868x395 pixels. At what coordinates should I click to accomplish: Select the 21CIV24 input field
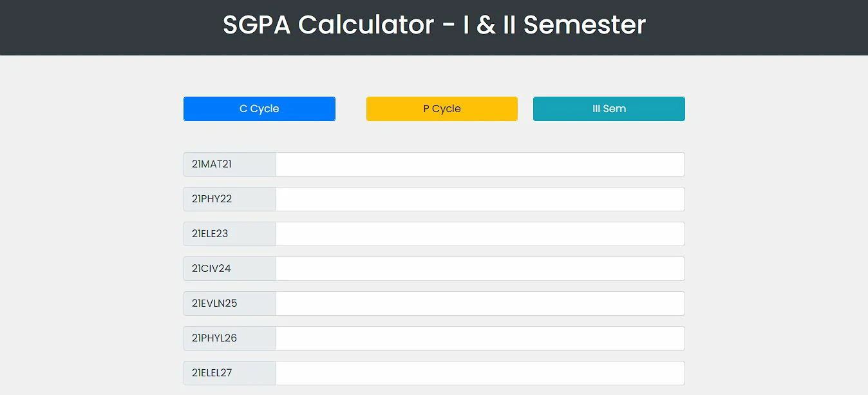[480, 269]
